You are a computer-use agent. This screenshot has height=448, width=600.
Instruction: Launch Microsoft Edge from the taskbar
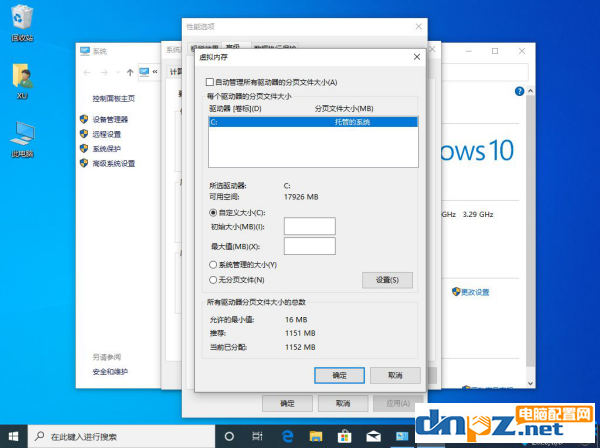287,436
